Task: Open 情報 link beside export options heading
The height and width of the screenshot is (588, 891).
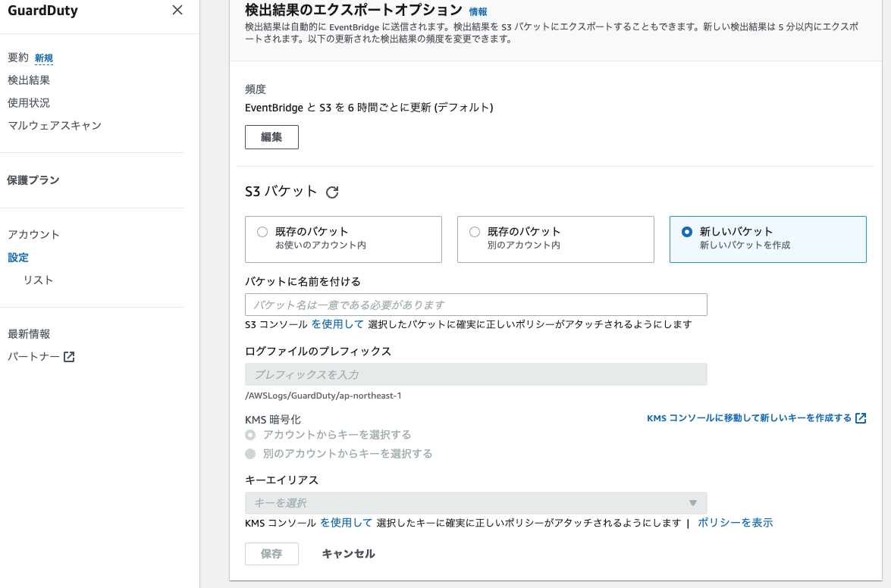Action: pyautogui.click(x=478, y=11)
